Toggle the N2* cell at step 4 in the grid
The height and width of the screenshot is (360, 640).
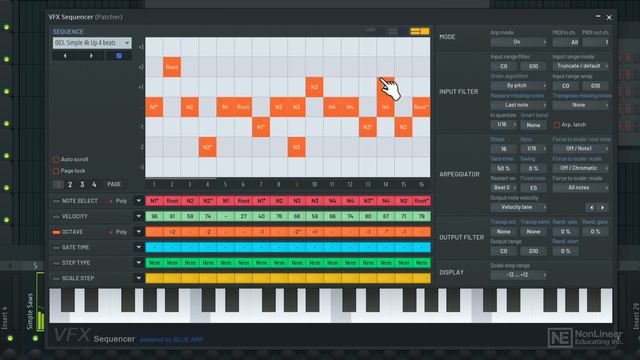207,147
